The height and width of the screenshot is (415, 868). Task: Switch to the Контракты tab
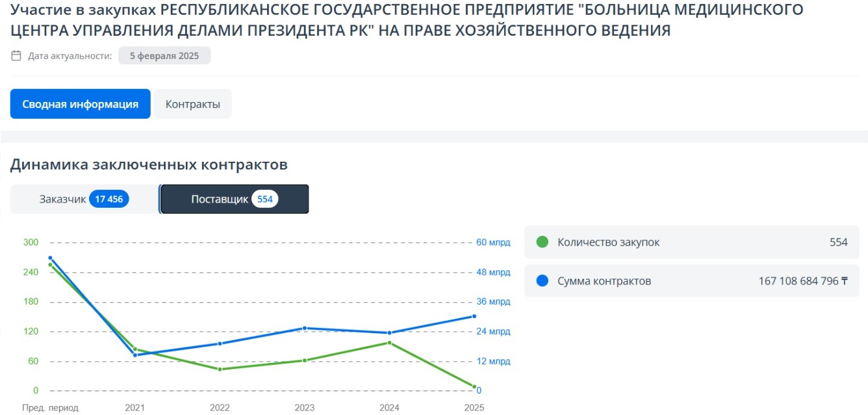click(192, 104)
